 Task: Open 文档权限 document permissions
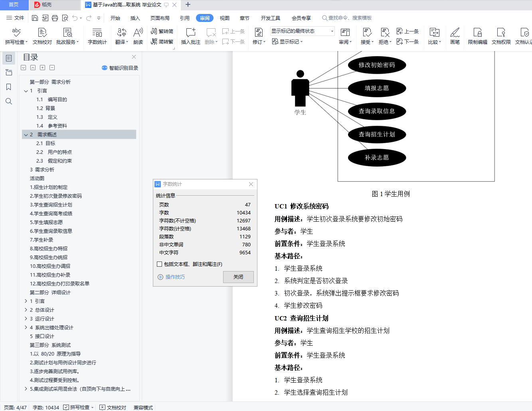501,36
